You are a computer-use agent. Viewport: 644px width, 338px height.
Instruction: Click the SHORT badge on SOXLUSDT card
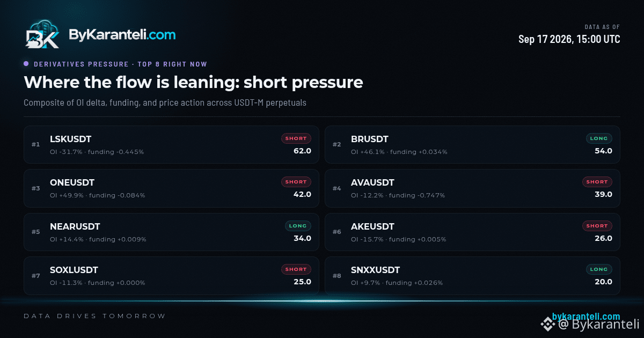click(296, 269)
